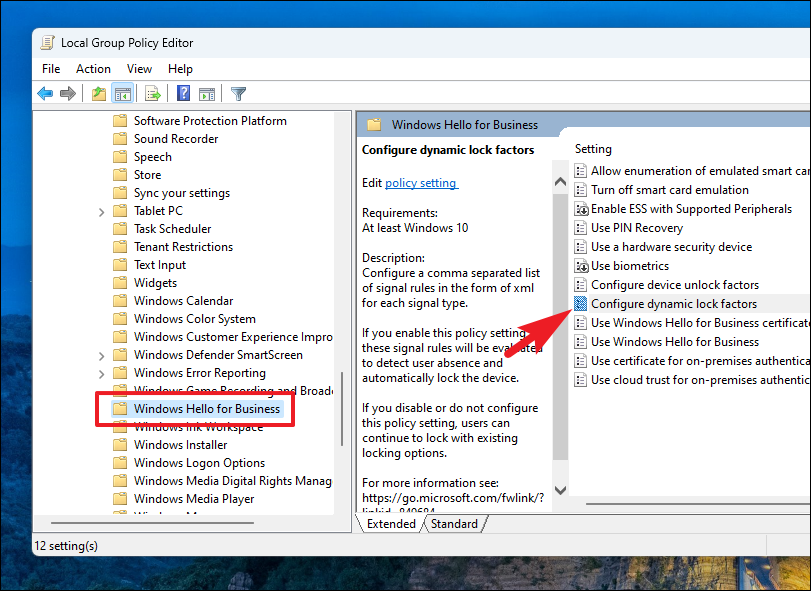
Task: Click the policy icon beside Use a hardware security device
Action: 581,247
